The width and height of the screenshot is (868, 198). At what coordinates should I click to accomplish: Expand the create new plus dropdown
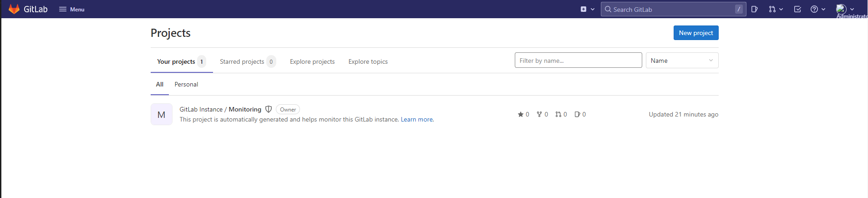tap(587, 9)
